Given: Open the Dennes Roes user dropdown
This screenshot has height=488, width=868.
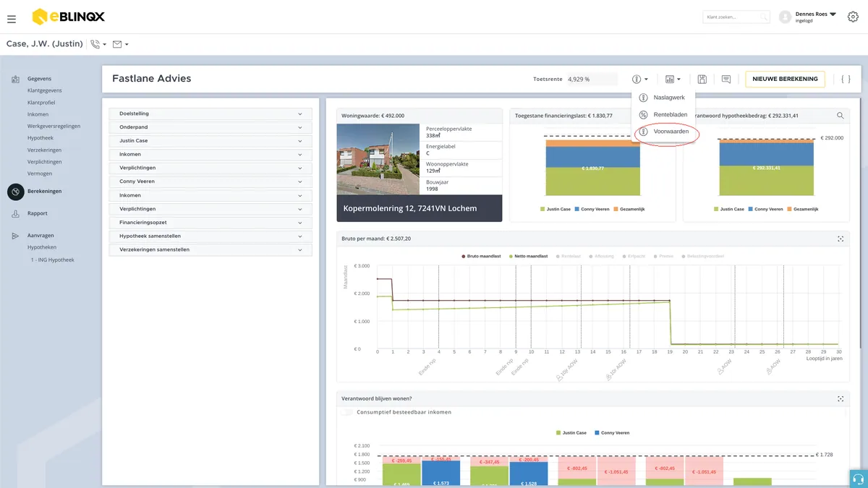Looking at the screenshot, I should click(x=815, y=14).
